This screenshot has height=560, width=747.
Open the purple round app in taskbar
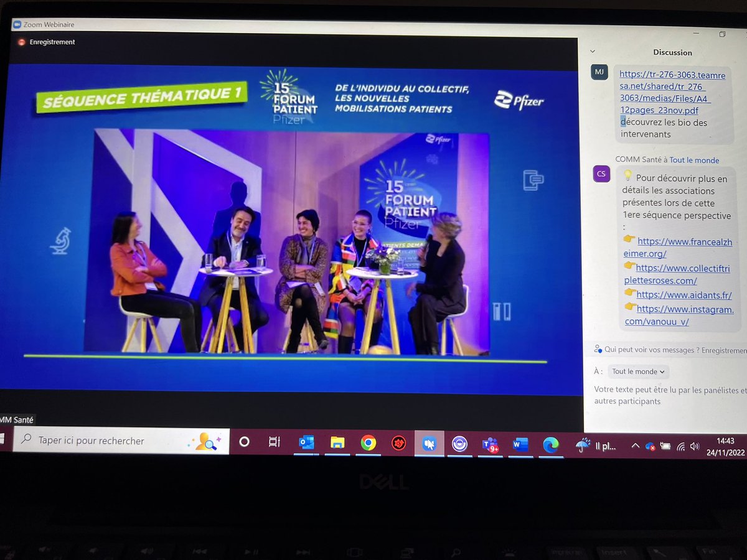coord(459,444)
